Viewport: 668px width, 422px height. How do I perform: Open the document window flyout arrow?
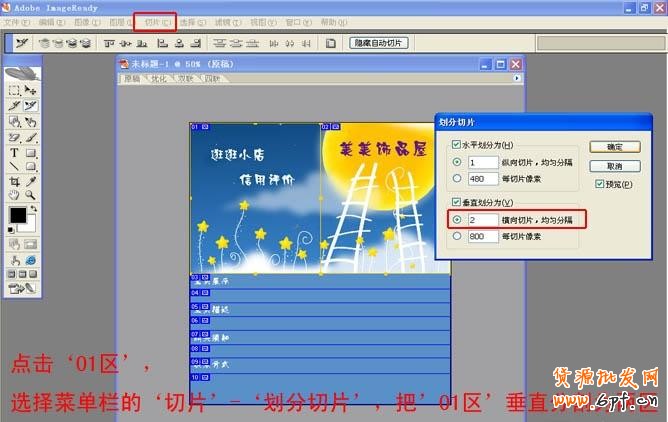pos(517,78)
